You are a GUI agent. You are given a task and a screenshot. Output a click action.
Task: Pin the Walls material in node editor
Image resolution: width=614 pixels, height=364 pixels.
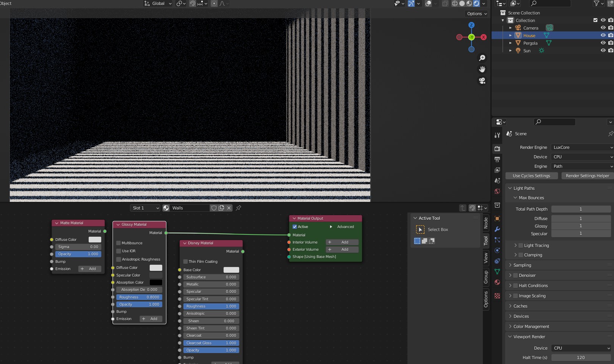coord(238,208)
